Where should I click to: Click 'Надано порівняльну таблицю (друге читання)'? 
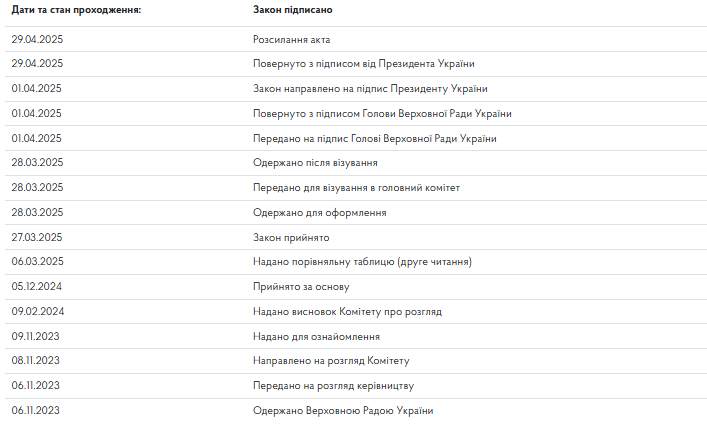(x=363, y=262)
